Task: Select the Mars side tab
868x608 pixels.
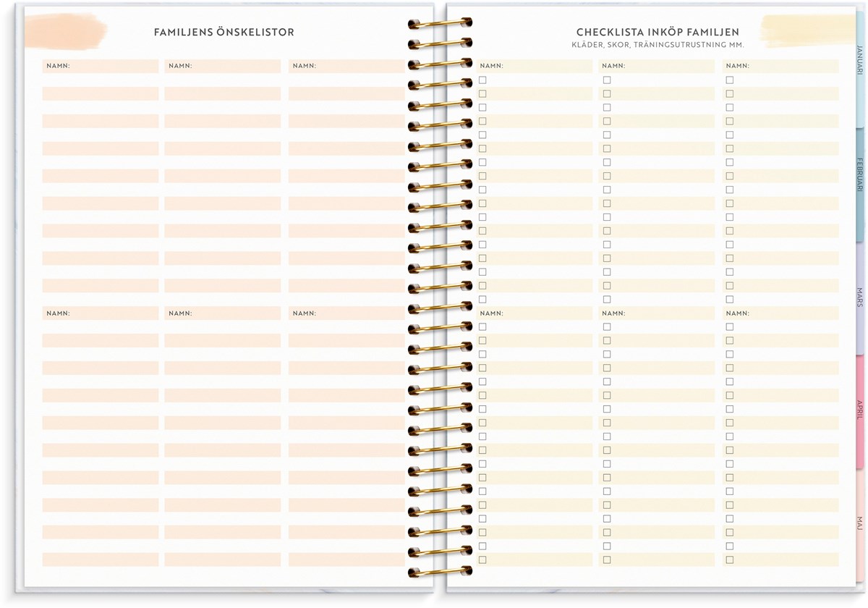Action: click(859, 297)
